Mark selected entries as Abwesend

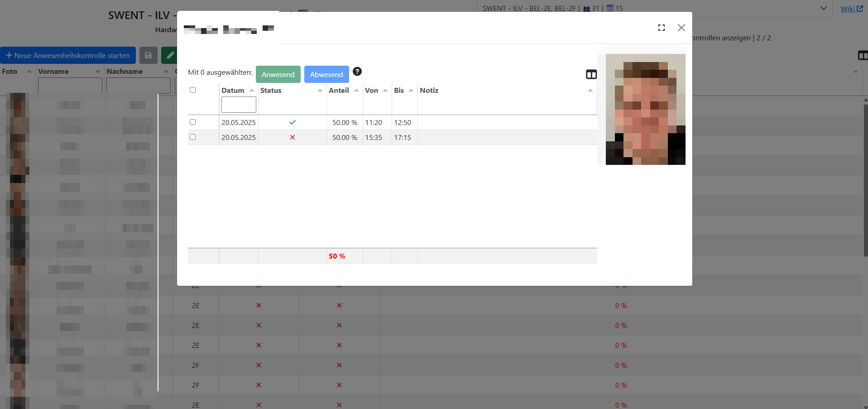pyautogui.click(x=326, y=74)
